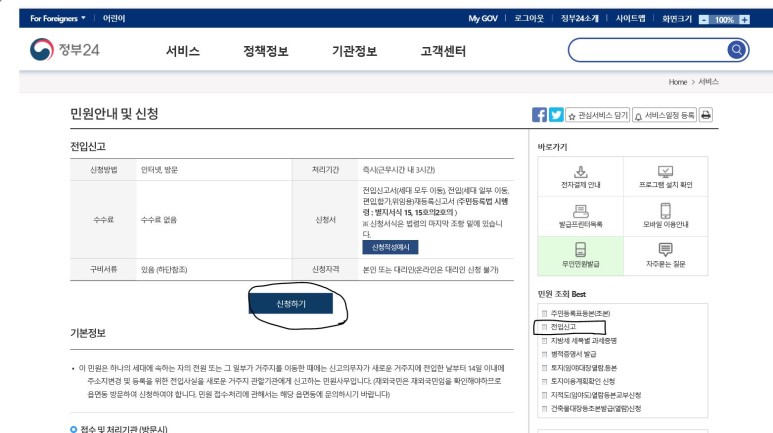Open 지방세 세목별 과세증명 link

[584, 341]
